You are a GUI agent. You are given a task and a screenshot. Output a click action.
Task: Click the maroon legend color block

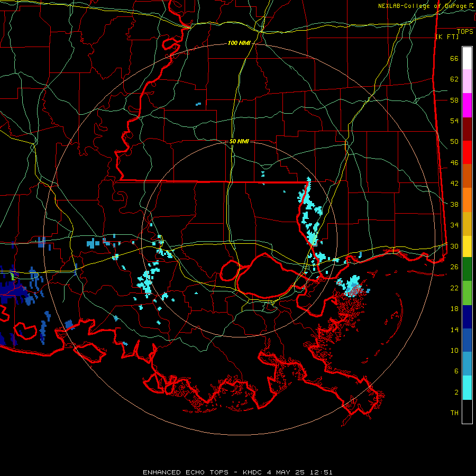[x=467, y=129]
